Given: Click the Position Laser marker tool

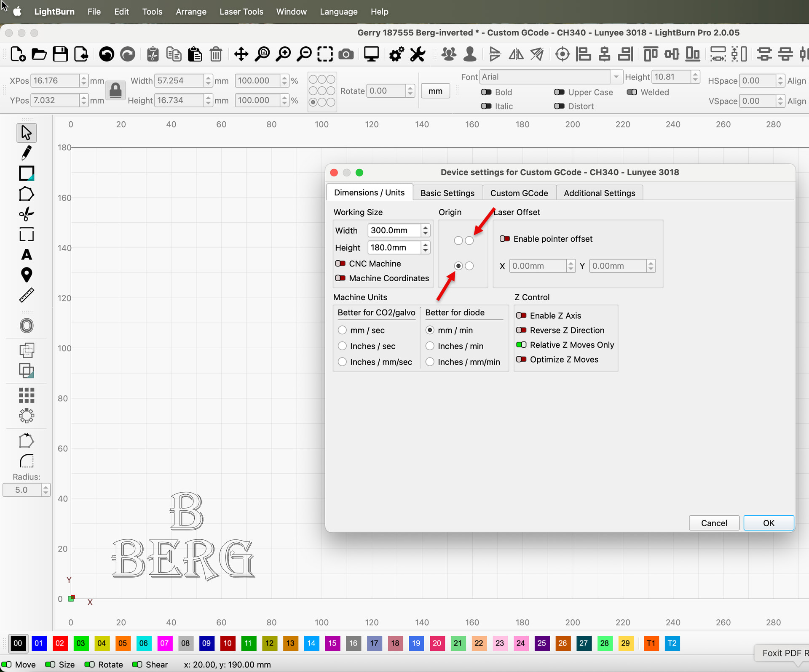Looking at the screenshot, I should [x=26, y=275].
